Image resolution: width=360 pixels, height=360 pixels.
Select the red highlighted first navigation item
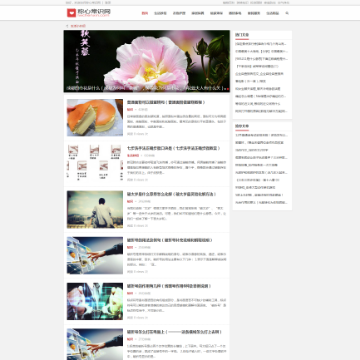coord(145,13)
